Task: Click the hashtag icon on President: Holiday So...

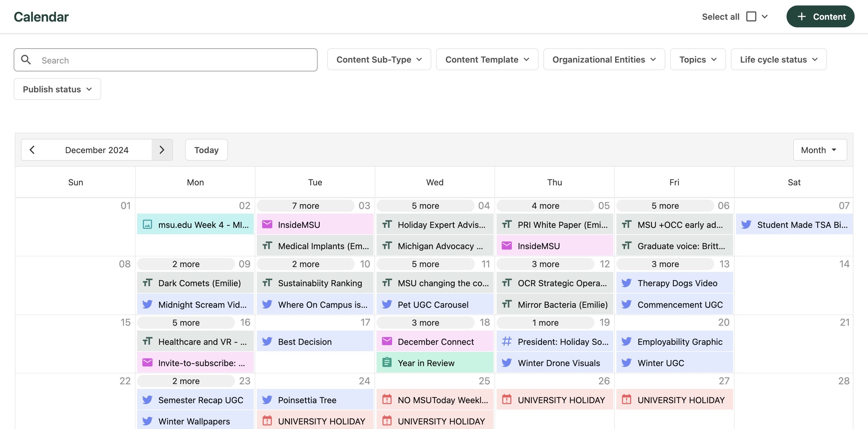Action: coord(506,341)
